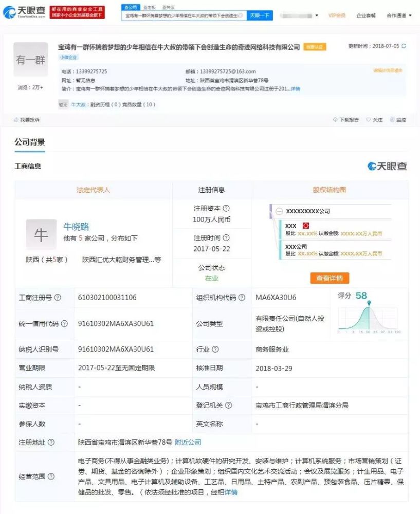The width and height of the screenshot is (420, 514).
Task: Click the score marker on the 评分 chart
Action: pyautogui.click(x=369, y=303)
